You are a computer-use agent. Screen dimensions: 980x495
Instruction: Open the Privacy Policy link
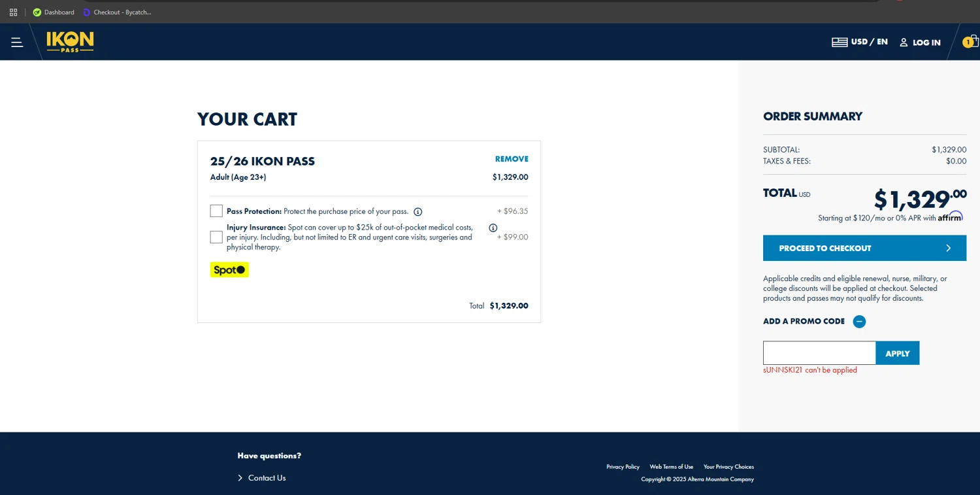point(623,467)
